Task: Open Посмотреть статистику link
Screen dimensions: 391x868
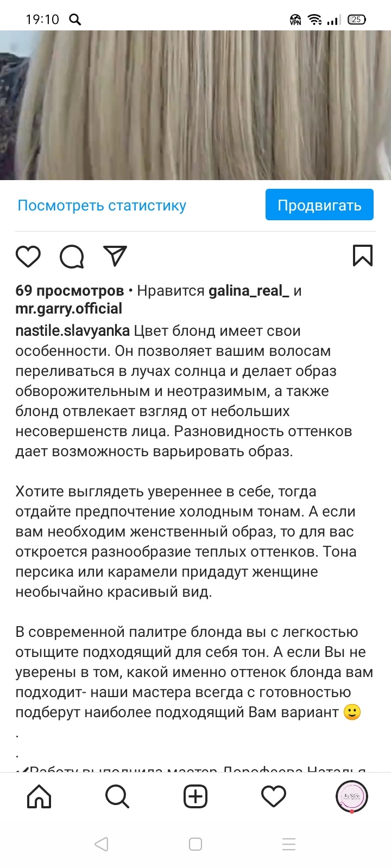Action: tap(102, 206)
